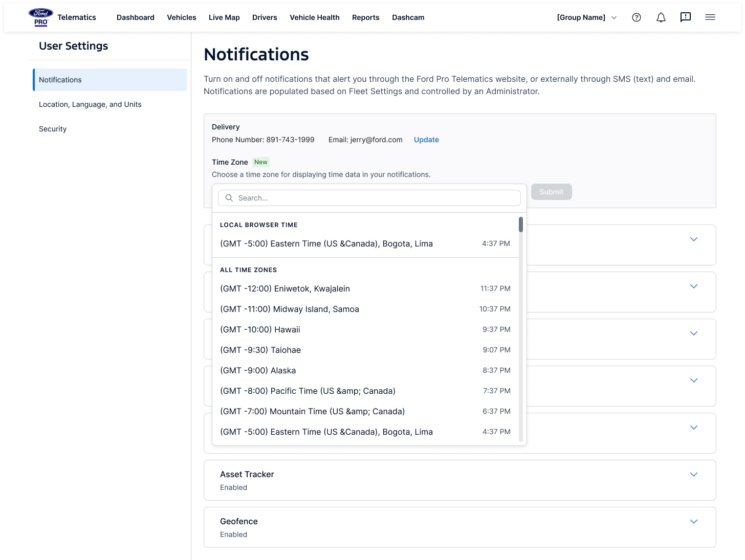
Task: Click the Update link next to email
Action: [x=426, y=139]
